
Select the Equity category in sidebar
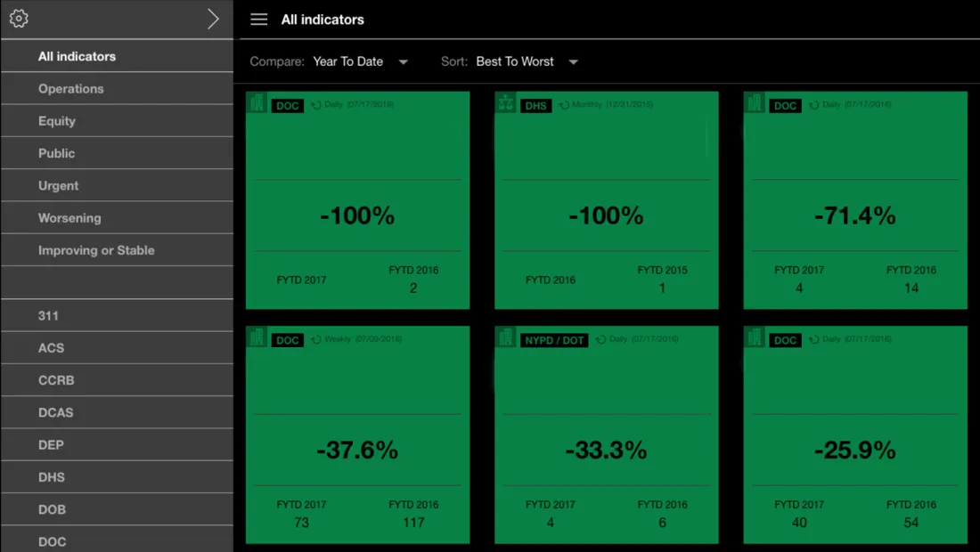click(57, 121)
